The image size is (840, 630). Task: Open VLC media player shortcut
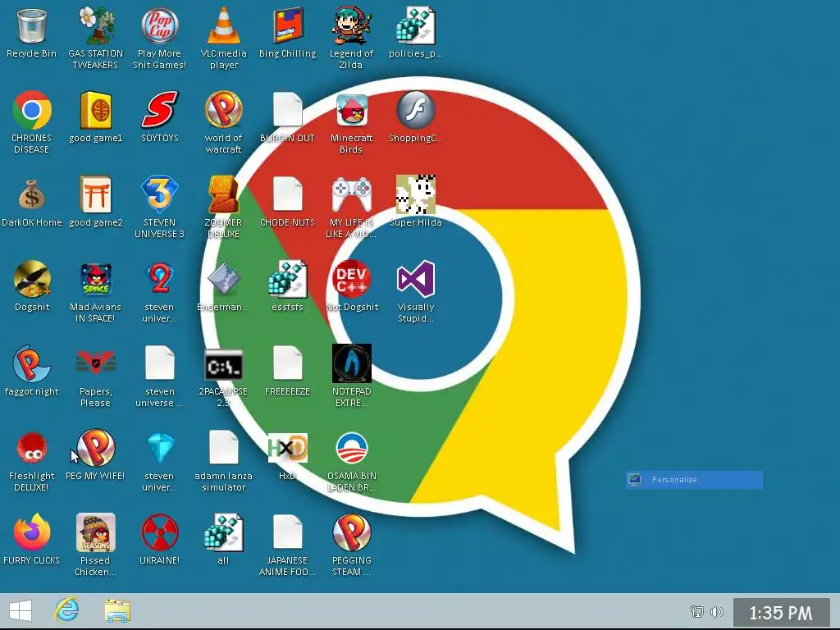tap(223, 25)
